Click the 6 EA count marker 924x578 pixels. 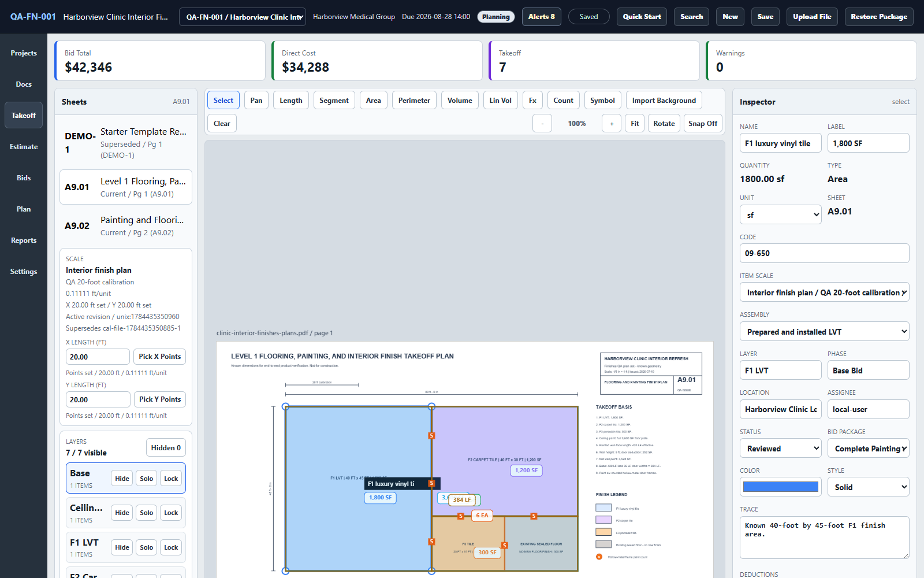click(x=482, y=516)
